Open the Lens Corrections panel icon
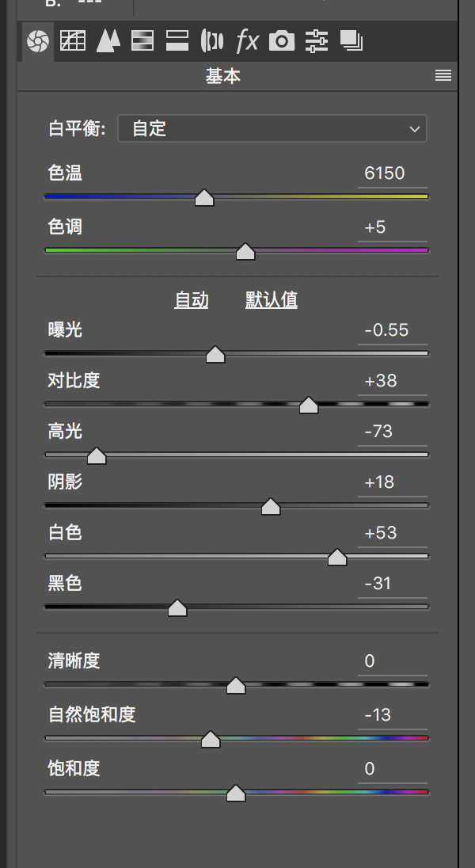The image size is (475, 868). pyautogui.click(x=211, y=40)
